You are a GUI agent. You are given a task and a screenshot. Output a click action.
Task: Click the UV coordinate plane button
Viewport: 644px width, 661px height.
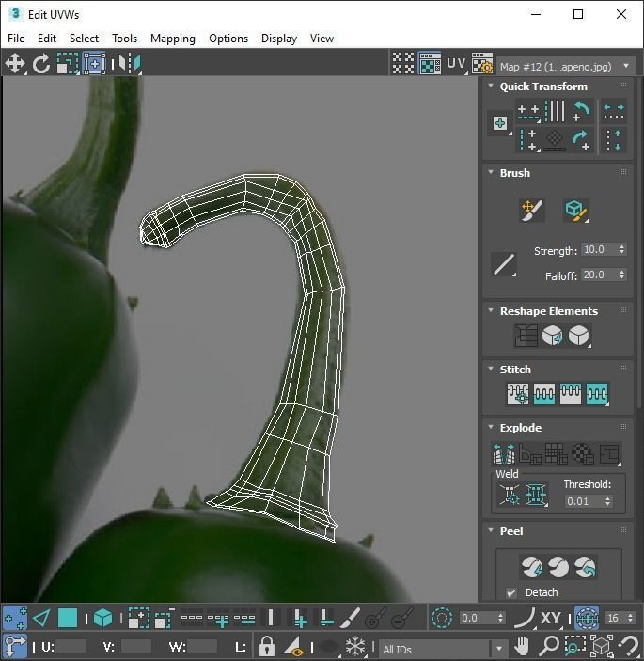pyautogui.click(x=456, y=64)
